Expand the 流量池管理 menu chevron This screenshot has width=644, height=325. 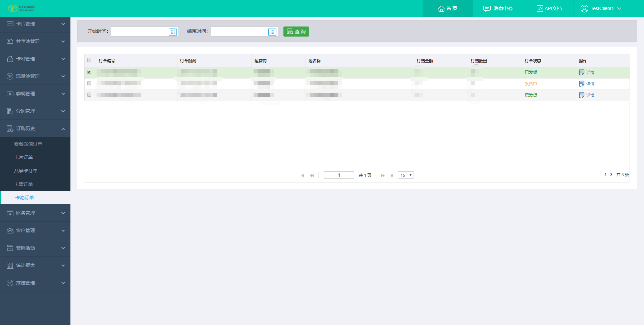click(63, 76)
